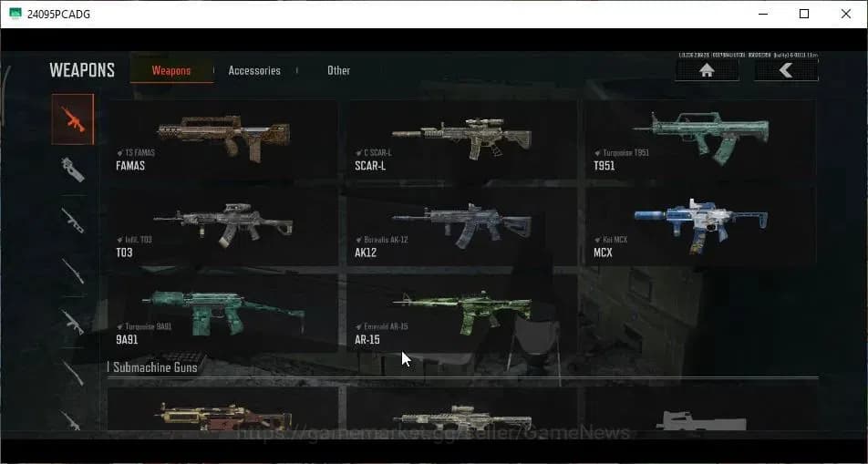This screenshot has width=868, height=464.
Task: Click the back arrow button
Action: [786, 70]
